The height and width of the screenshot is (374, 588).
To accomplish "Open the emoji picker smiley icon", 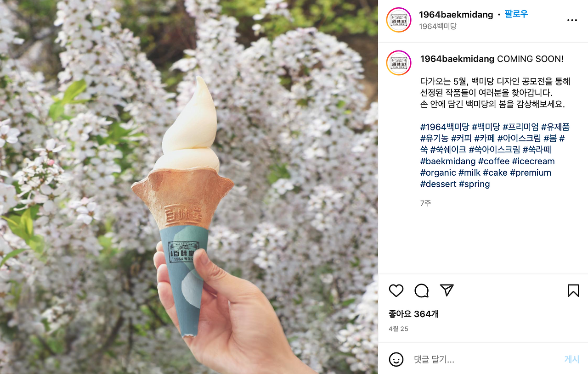I will pos(396,359).
